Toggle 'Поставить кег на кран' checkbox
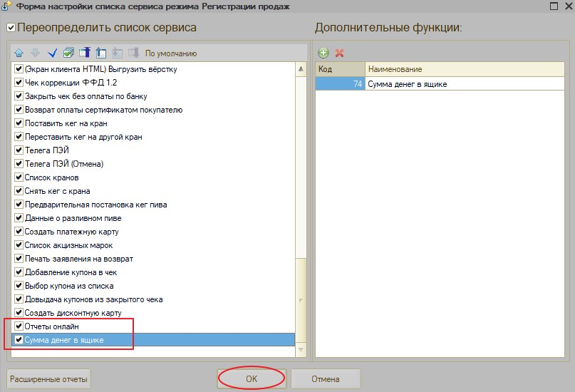The image size is (575, 392). click(x=19, y=123)
